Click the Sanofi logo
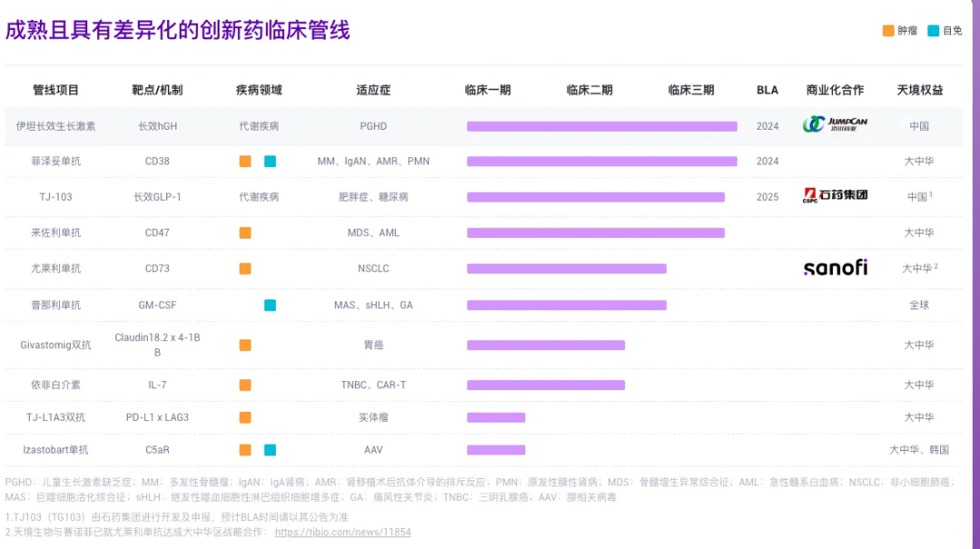Screen dimensions: 980x549 point(835,268)
